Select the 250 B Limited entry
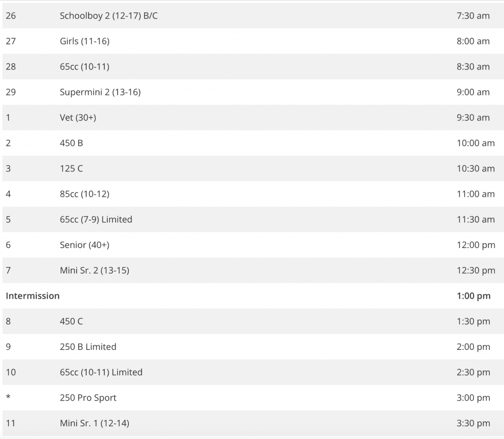This screenshot has height=439, width=504. pos(88,347)
